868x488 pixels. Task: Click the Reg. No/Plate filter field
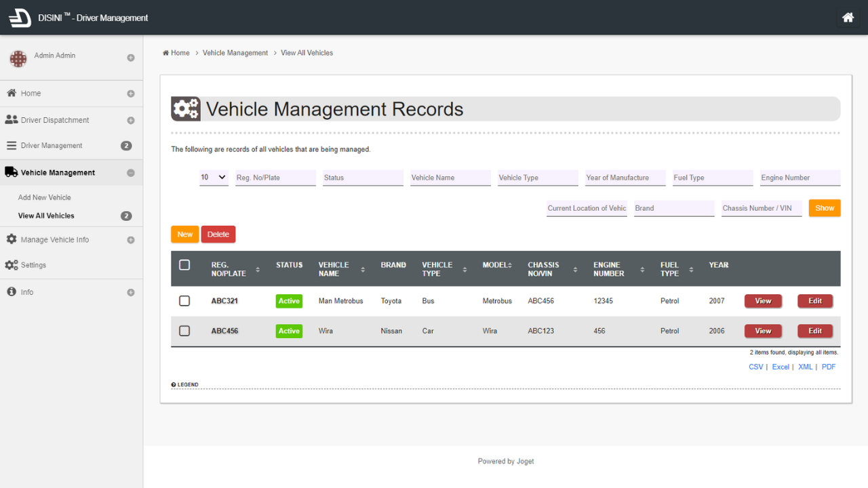pyautogui.click(x=275, y=178)
